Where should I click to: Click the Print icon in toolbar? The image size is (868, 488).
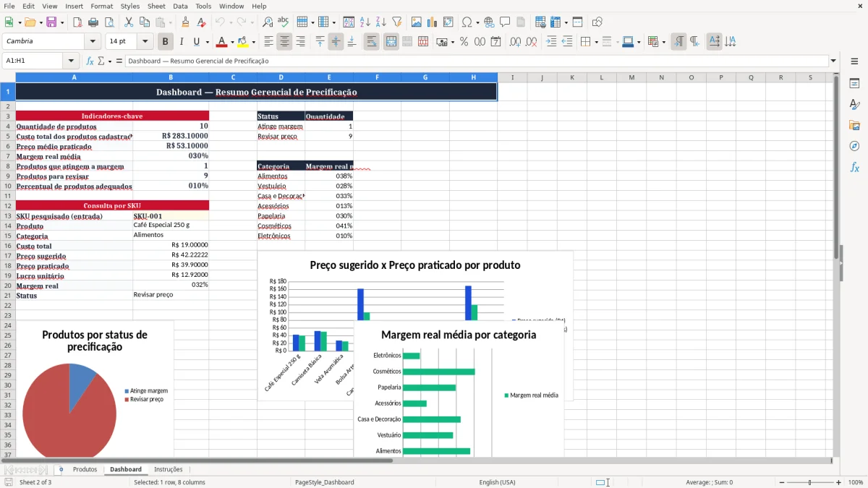(x=93, y=22)
